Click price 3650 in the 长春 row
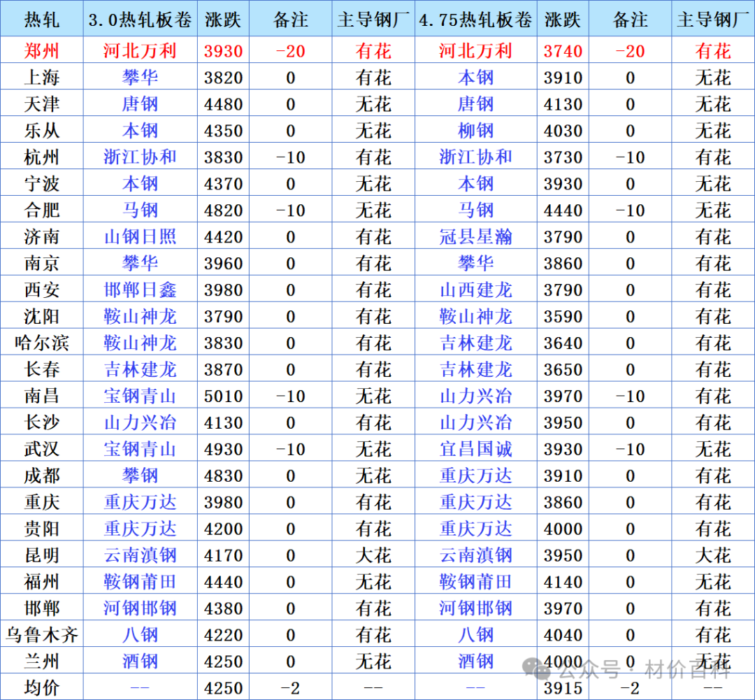The width and height of the screenshot is (755, 700). click(563, 369)
